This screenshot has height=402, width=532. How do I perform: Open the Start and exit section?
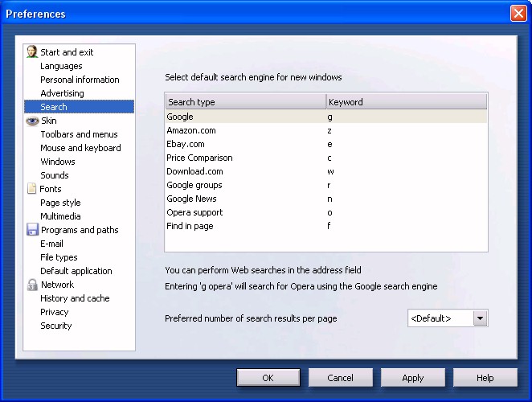tap(67, 52)
